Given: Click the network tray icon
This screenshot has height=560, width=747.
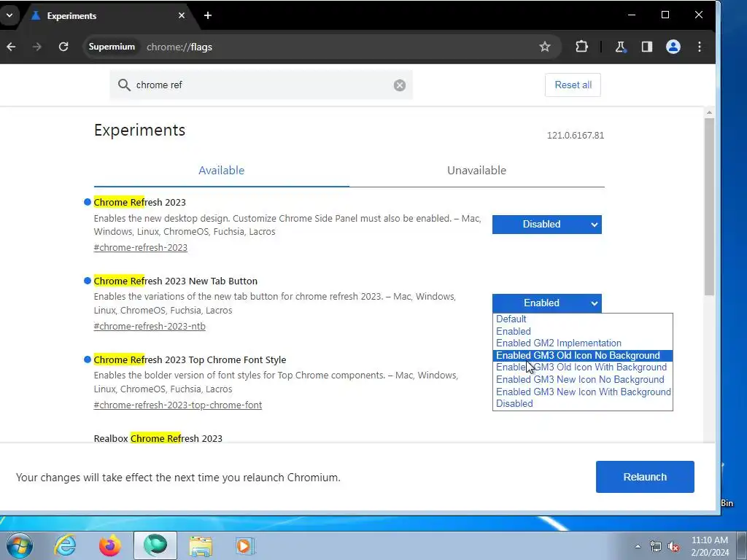Looking at the screenshot, I should (x=656, y=547).
